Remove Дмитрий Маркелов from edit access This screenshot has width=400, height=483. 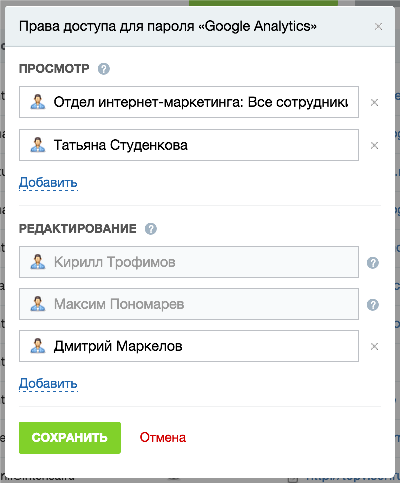coord(374,347)
